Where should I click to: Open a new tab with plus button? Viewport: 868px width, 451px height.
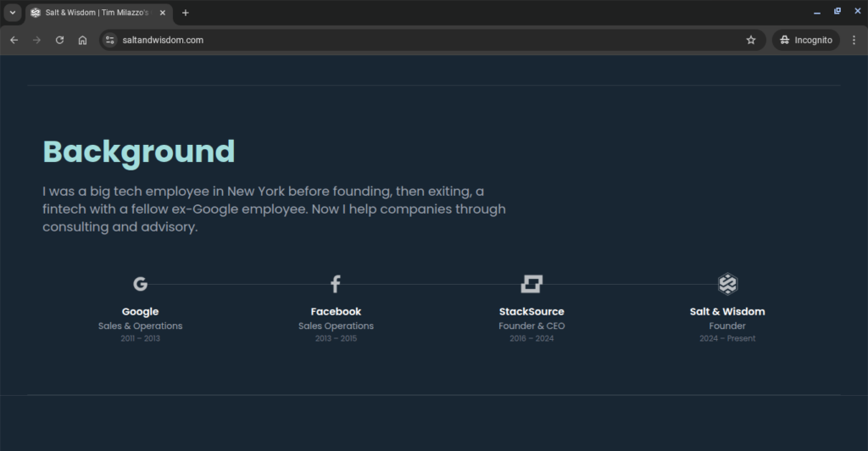(x=186, y=13)
